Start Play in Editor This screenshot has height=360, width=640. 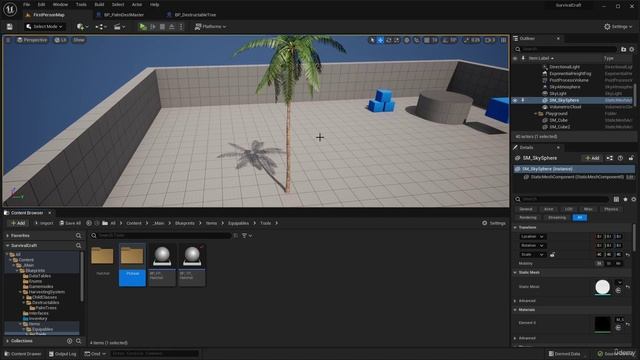(x=142, y=27)
